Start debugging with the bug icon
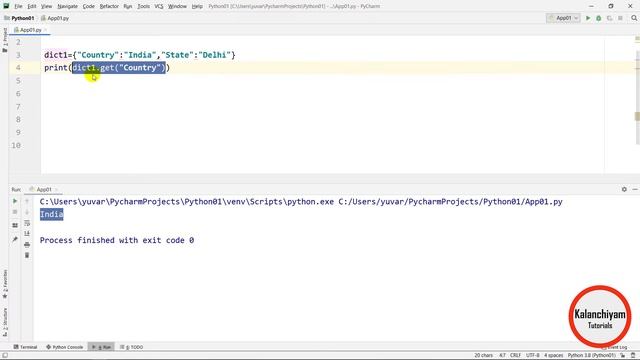The height and width of the screenshot is (360, 640). pos(599,18)
